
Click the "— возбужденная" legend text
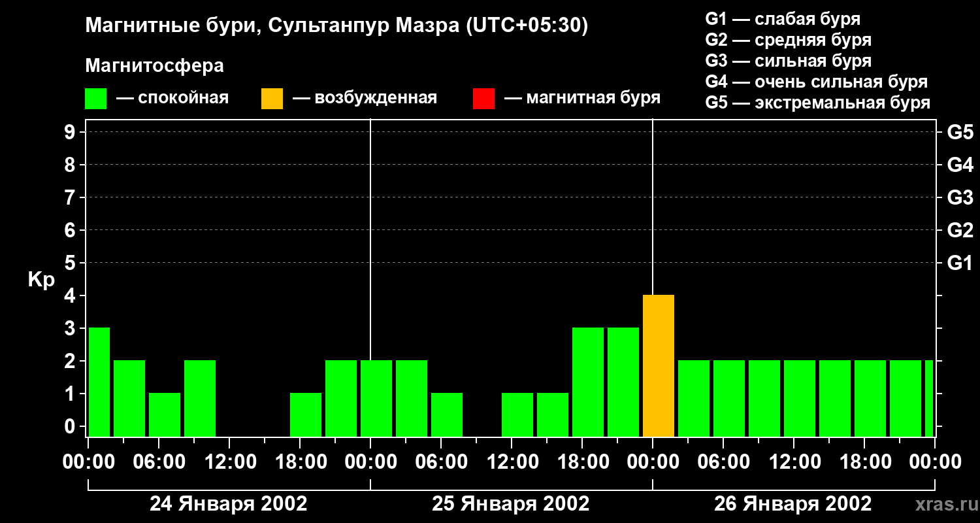click(365, 99)
